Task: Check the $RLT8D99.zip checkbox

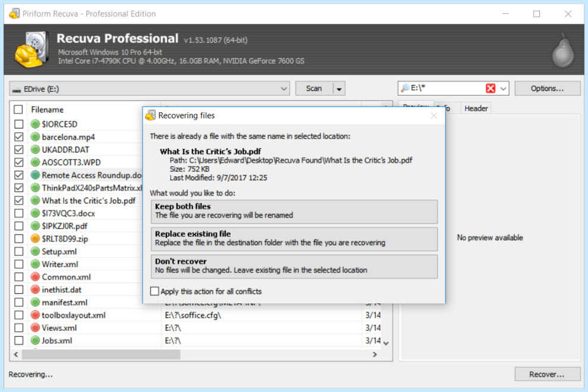Action: pyautogui.click(x=19, y=239)
